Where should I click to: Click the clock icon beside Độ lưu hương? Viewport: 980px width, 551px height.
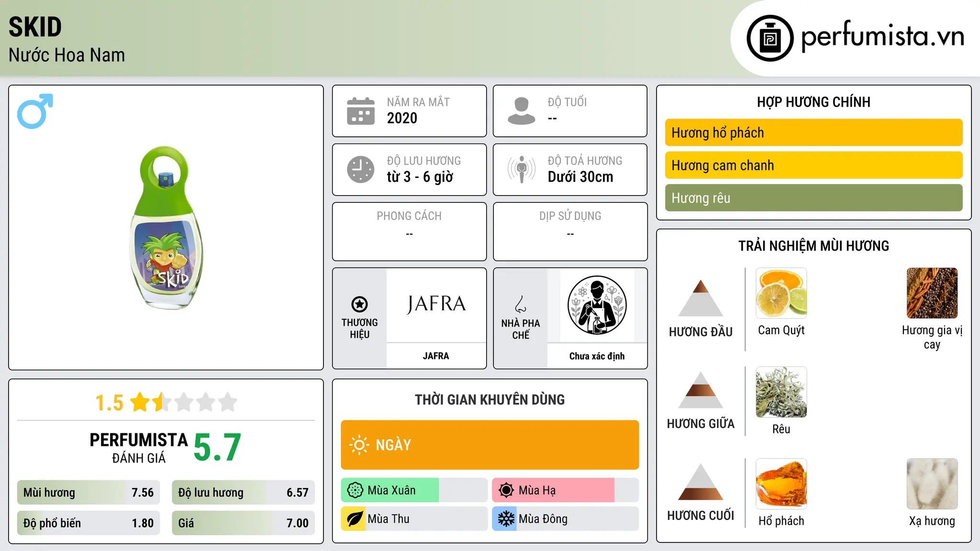361,169
